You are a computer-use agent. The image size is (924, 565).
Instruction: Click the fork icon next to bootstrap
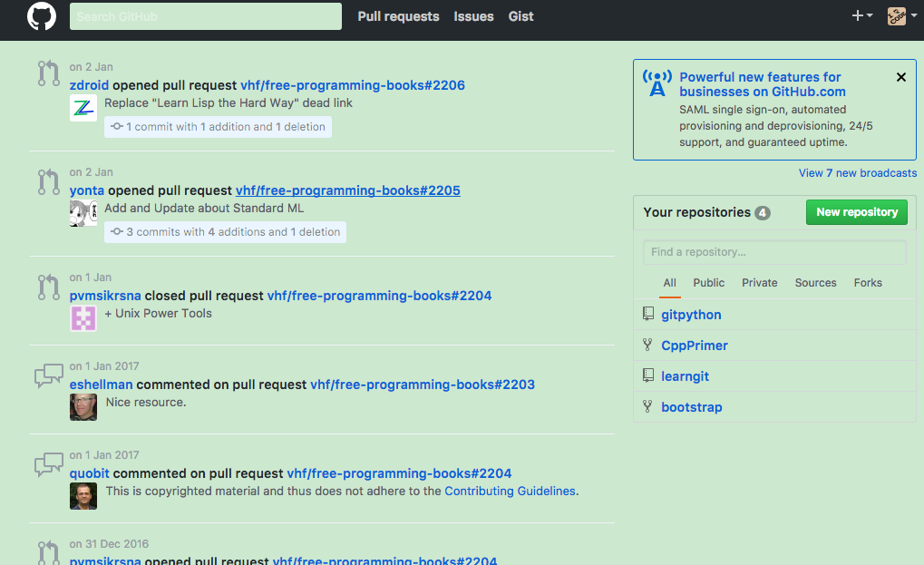click(x=647, y=406)
